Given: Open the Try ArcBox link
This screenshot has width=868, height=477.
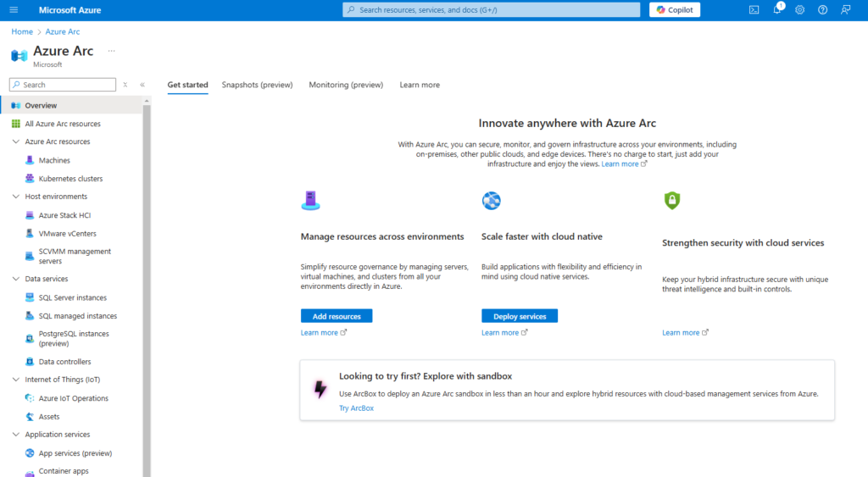Looking at the screenshot, I should click(357, 408).
